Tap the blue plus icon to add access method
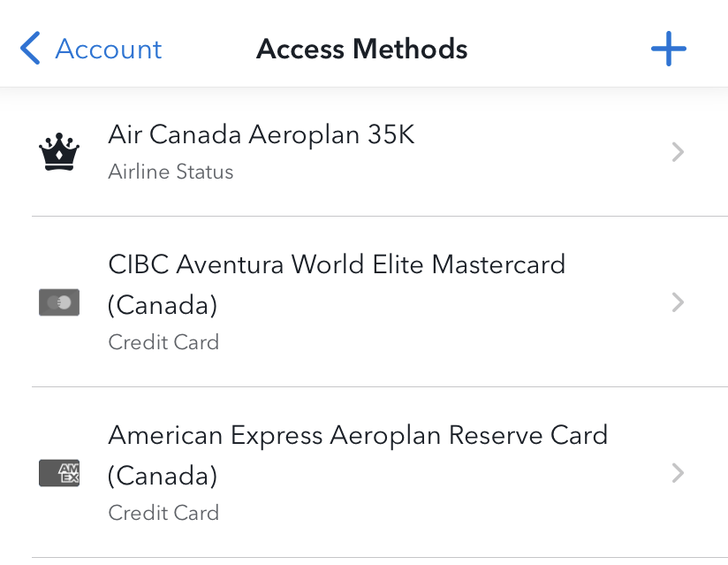The image size is (728, 565). coord(669,49)
